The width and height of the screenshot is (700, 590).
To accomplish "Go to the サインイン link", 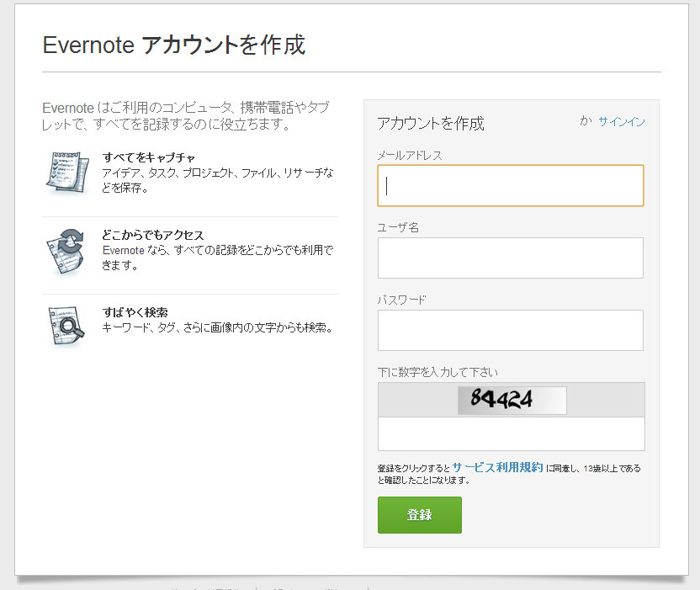I will pyautogui.click(x=622, y=122).
